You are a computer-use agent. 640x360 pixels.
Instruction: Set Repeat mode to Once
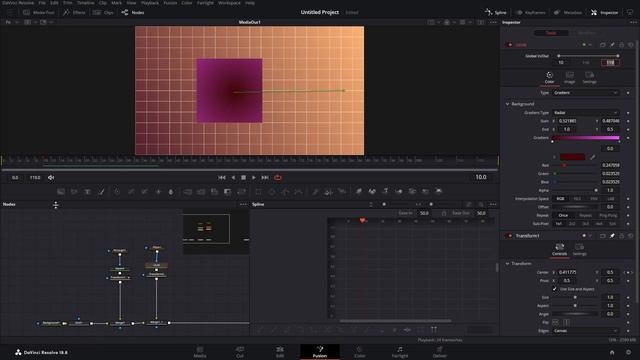[563, 215]
